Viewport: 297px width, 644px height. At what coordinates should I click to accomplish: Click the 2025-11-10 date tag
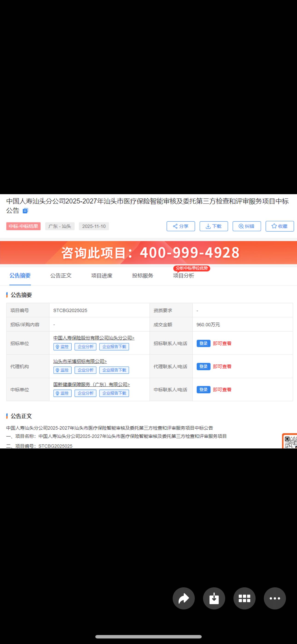coord(94,226)
